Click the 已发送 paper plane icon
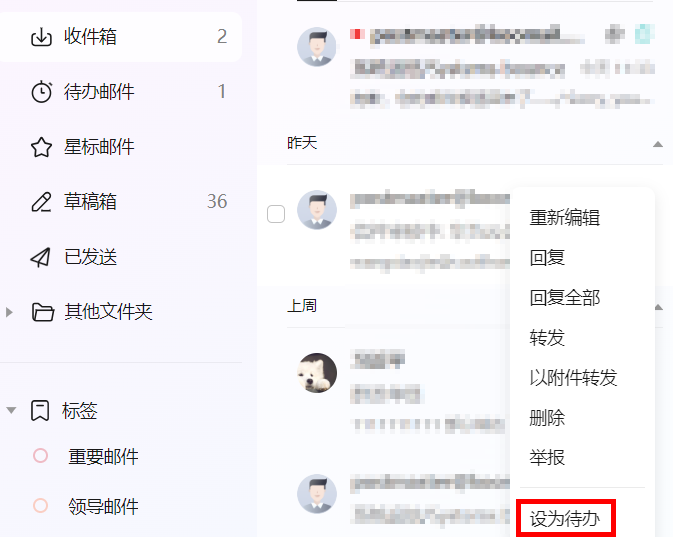The width and height of the screenshot is (673, 537). (41, 257)
